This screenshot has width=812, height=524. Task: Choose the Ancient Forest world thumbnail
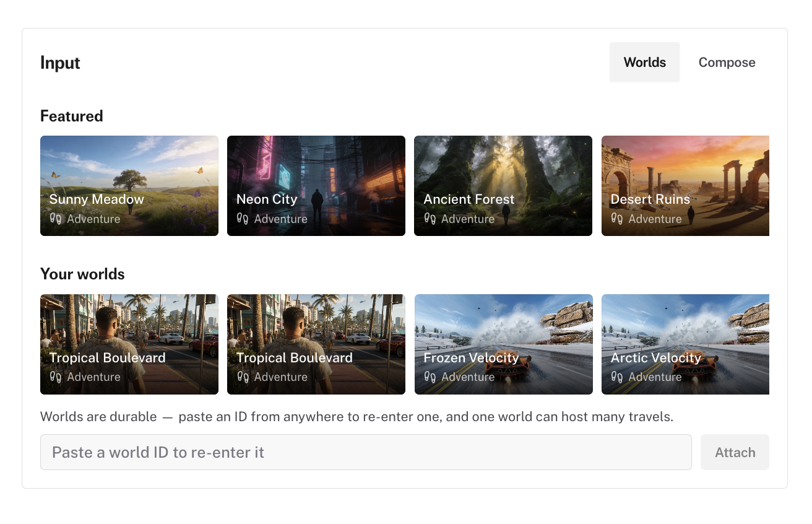(x=503, y=186)
